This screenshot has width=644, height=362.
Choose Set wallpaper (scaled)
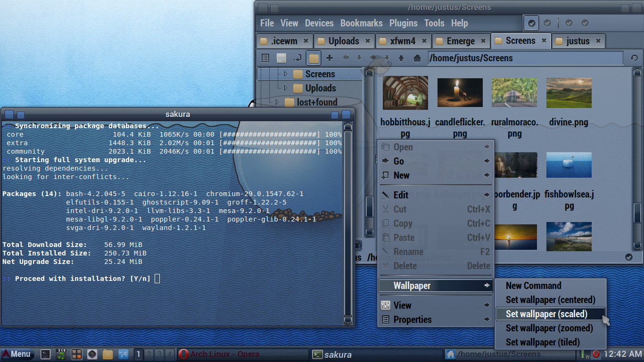pyautogui.click(x=551, y=314)
